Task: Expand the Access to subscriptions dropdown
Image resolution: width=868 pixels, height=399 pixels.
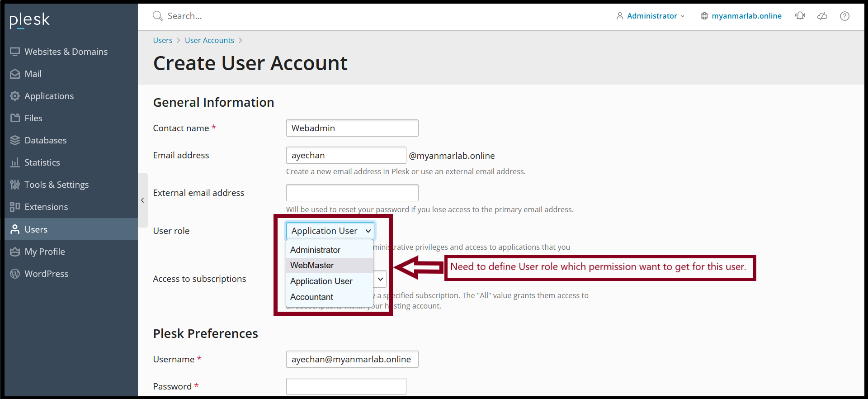Action: pyautogui.click(x=380, y=279)
